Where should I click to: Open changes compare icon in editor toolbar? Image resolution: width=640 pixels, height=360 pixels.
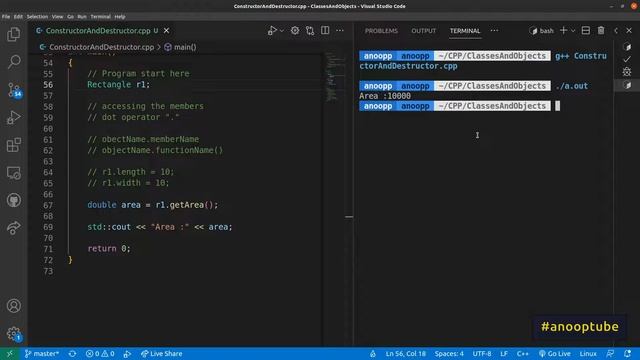click(310, 31)
